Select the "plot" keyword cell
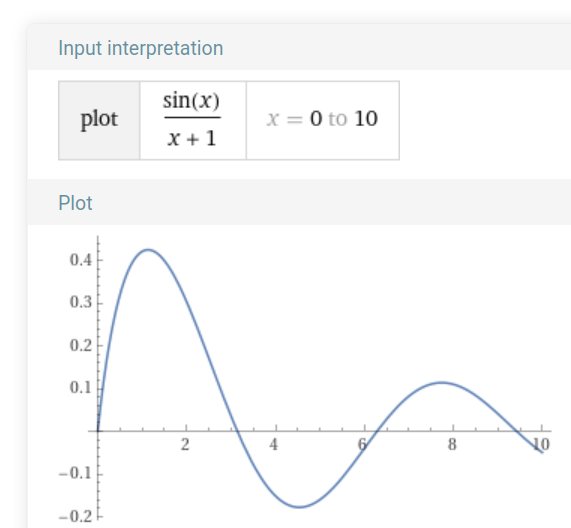The width and height of the screenshot is (571, 528). click(99, 120)
